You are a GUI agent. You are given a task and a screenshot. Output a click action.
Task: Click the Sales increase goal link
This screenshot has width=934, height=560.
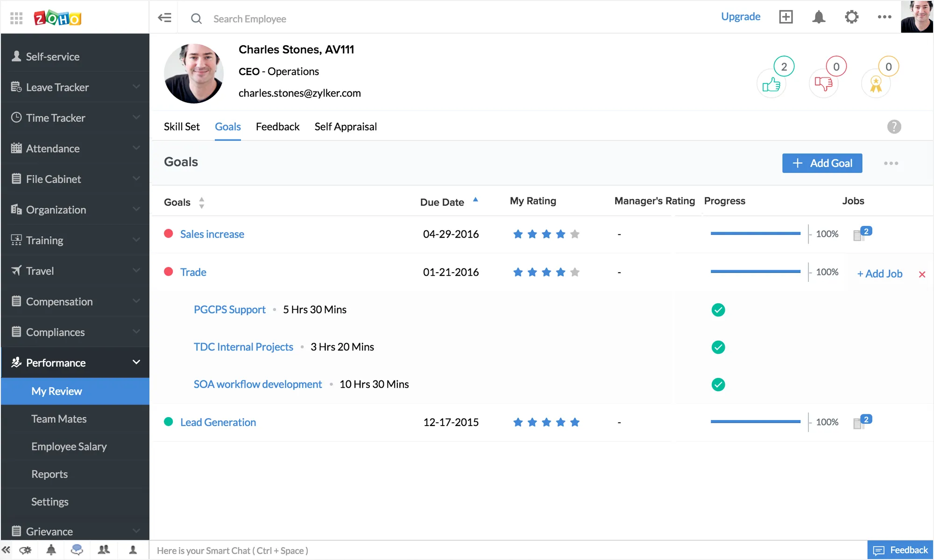[212, 233]
